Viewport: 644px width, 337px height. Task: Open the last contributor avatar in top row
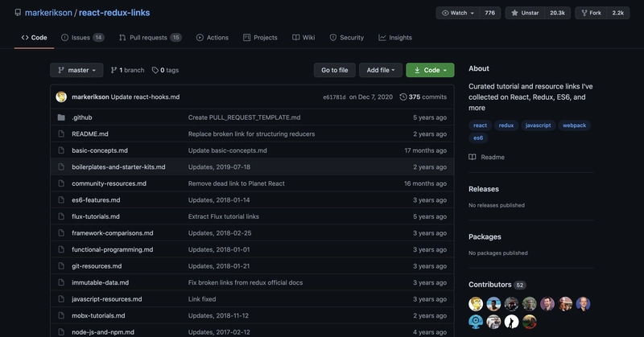583,304
